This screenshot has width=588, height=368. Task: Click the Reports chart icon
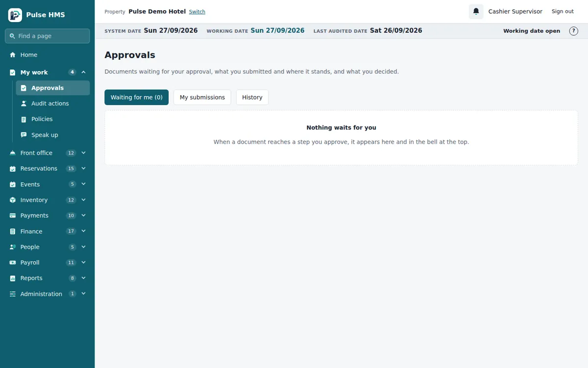tap(13, 278)
